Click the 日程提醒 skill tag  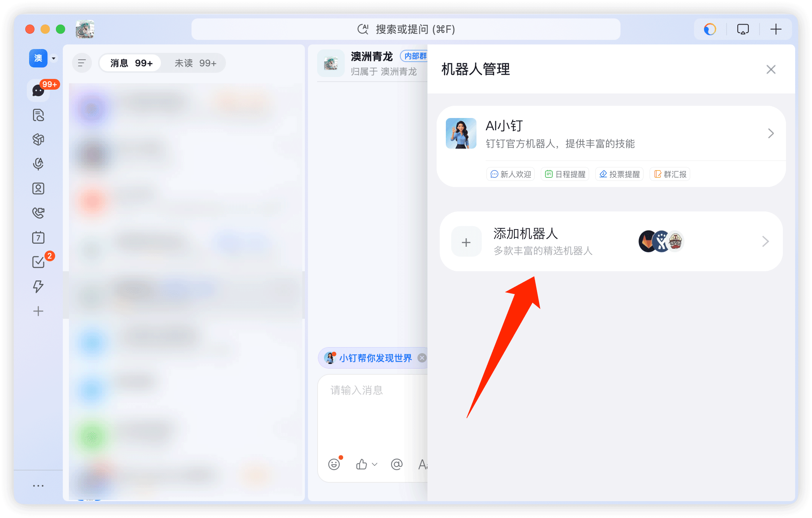565,174
